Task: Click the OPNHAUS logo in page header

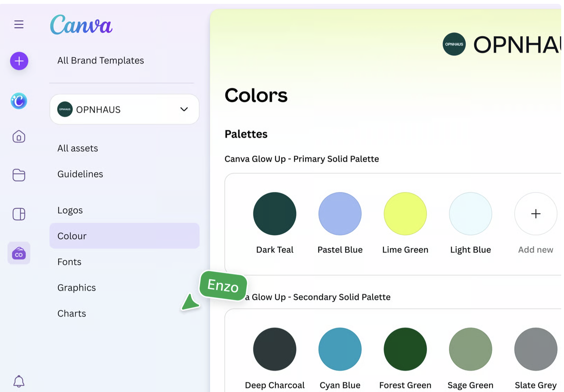Action: pyautogui.click(x=454, y=44)
